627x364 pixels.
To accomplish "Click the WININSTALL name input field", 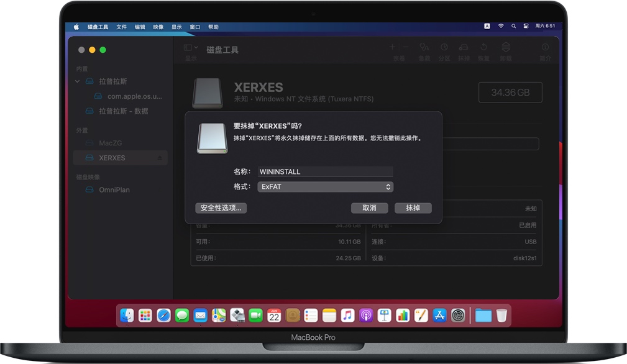I will tap(325, 171).
